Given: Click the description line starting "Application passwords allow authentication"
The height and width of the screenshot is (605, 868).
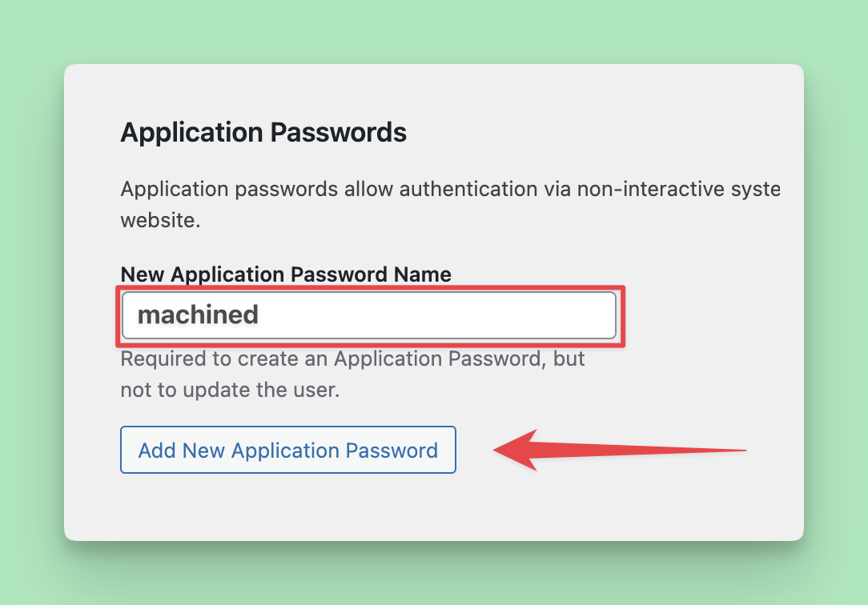Looking at the screenshot, I should [449, 190].
